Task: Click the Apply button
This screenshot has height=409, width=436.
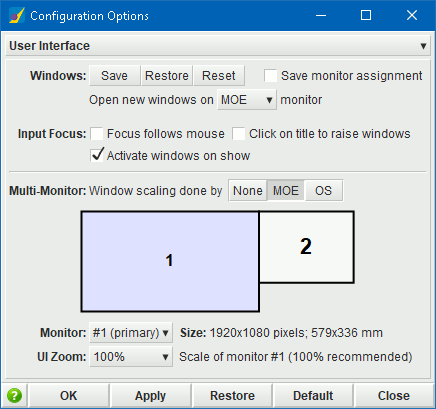Action: [150, 396]
